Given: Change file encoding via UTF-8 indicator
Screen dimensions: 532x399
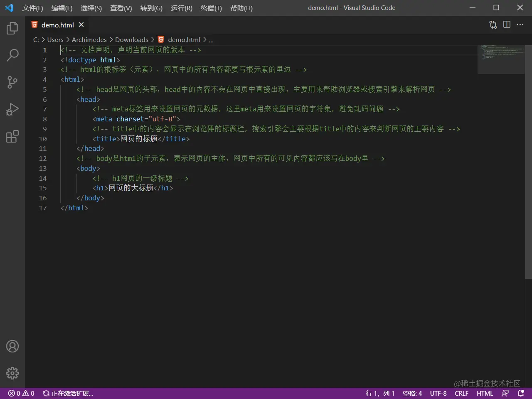Looking at the screenshot, I should (438, 393).
